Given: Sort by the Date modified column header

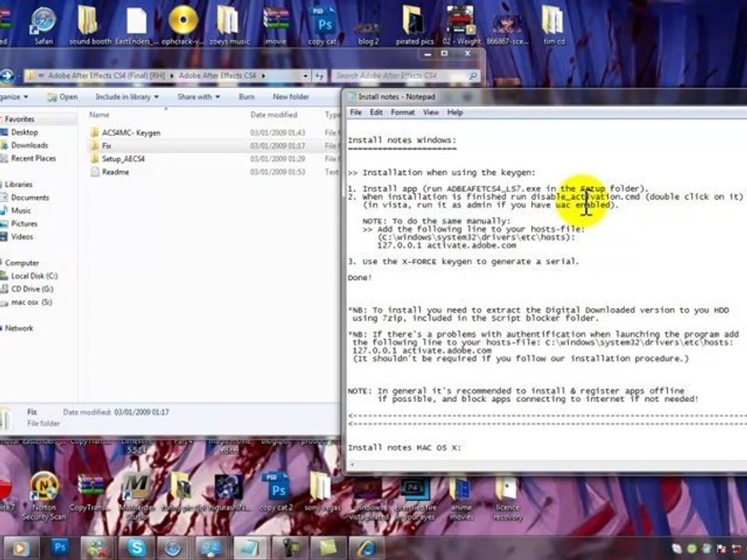Looking at the screenshot, I should (273, 115).
